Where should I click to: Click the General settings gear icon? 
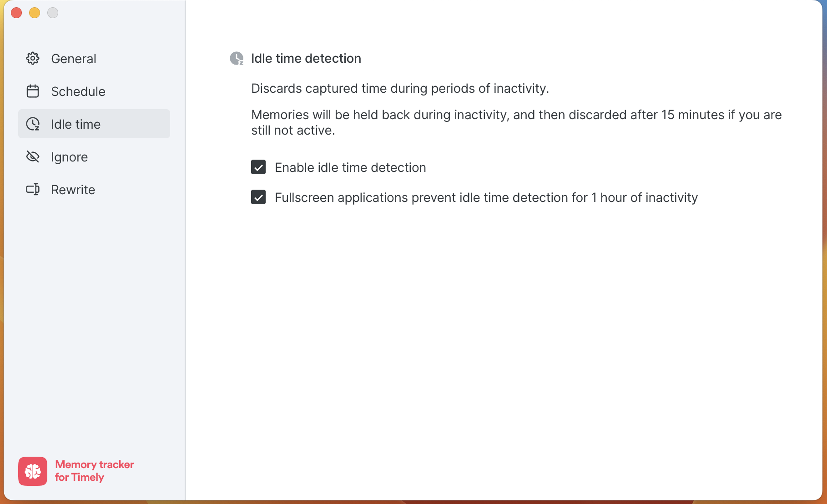click(33, 58)
